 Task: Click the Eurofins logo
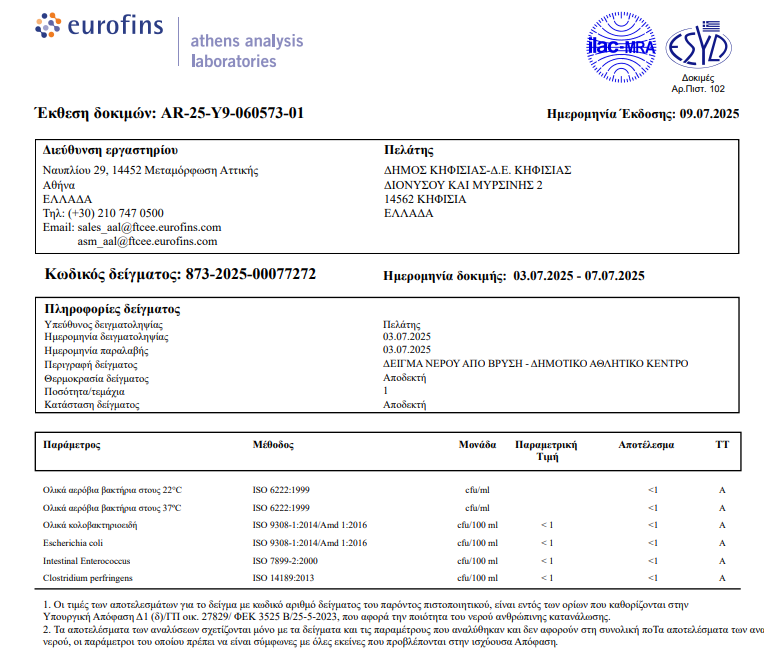pos(92,29)
